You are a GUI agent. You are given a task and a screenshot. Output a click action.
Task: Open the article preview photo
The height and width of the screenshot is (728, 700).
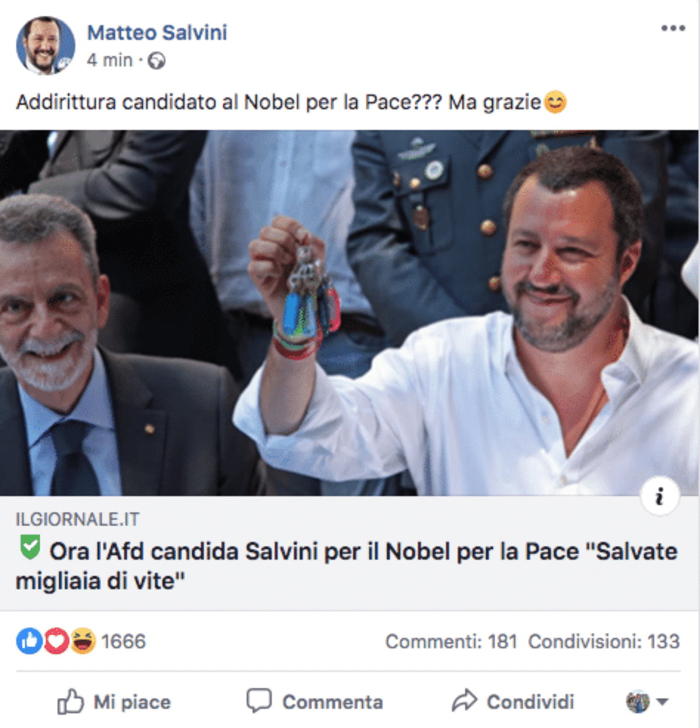pyautogui.click(x=349, y=313)
